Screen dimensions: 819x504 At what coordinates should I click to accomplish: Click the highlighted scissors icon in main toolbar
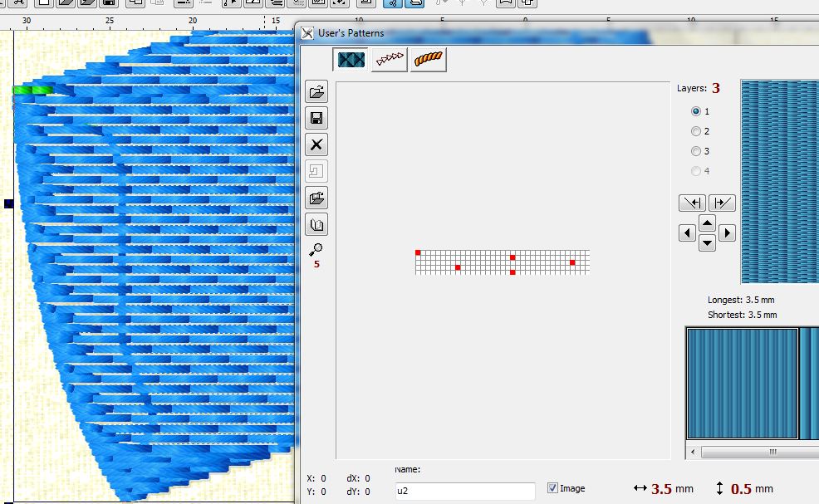click(393, 2)
